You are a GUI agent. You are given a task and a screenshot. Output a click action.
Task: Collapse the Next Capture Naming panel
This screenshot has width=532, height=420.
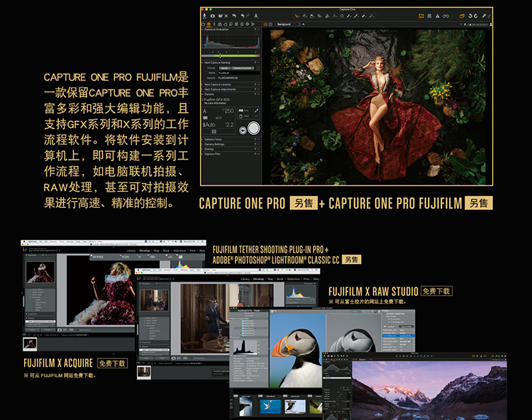(x=203, y=62)
